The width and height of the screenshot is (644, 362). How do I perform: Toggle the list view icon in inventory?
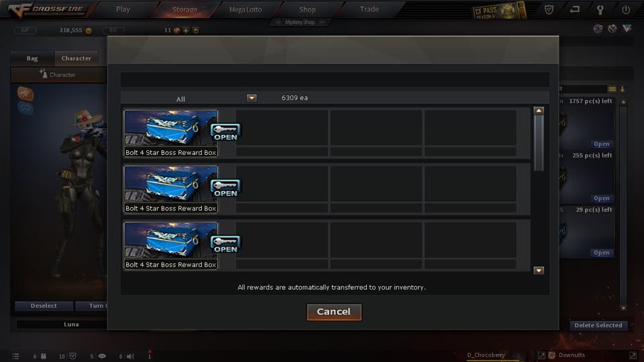click(612, 89)
